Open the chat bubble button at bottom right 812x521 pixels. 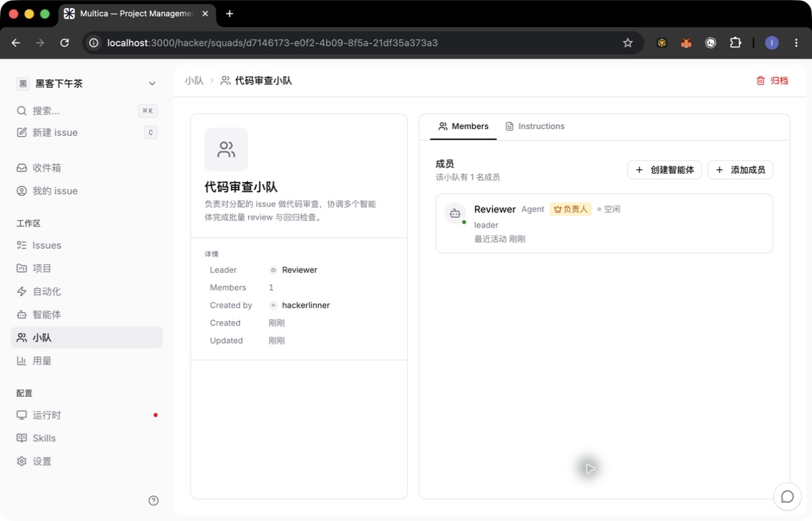tap(787, 497)
